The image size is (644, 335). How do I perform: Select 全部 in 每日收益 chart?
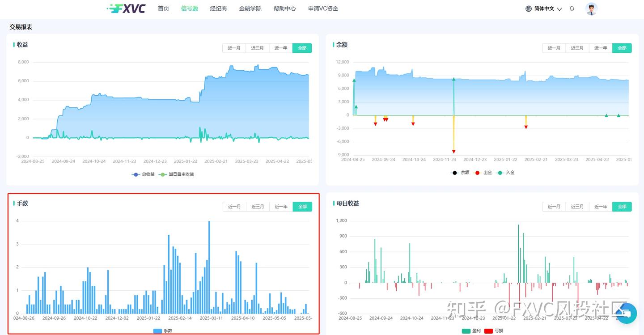coord(622,207)
